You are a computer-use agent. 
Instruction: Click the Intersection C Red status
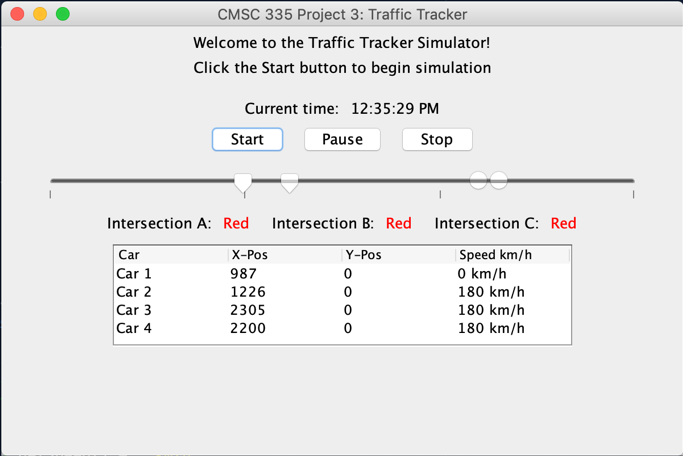pyautogui.click(x=564, y=223)
